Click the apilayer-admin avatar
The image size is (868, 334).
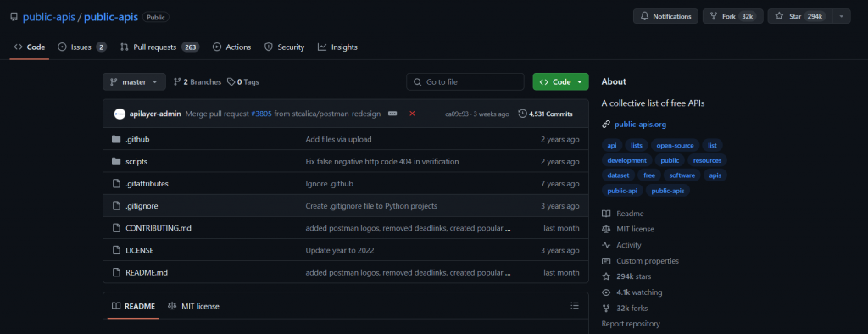coord(120,114)
